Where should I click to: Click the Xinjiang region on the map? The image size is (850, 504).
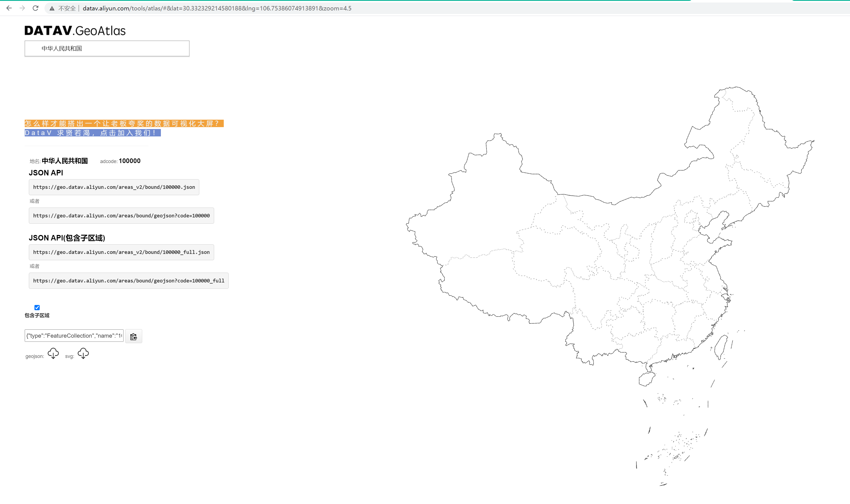[482, 211]
